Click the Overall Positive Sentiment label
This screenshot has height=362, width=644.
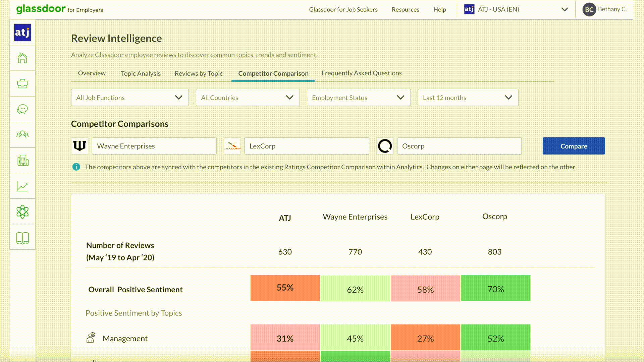tap(136, 290)
